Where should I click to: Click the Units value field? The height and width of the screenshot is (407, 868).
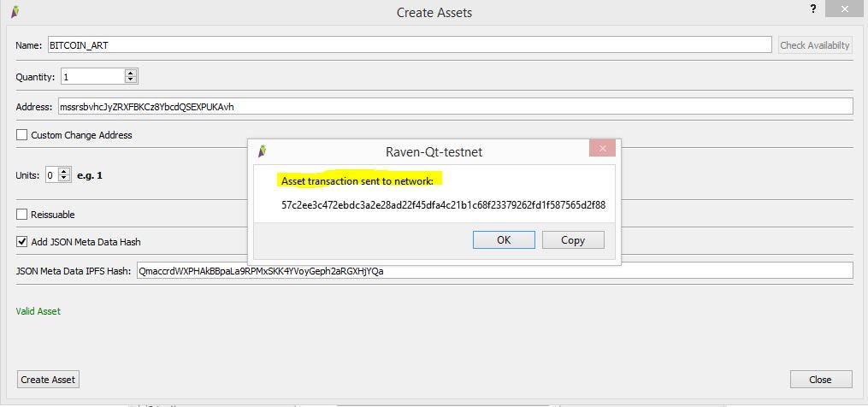tap(51, 175)
